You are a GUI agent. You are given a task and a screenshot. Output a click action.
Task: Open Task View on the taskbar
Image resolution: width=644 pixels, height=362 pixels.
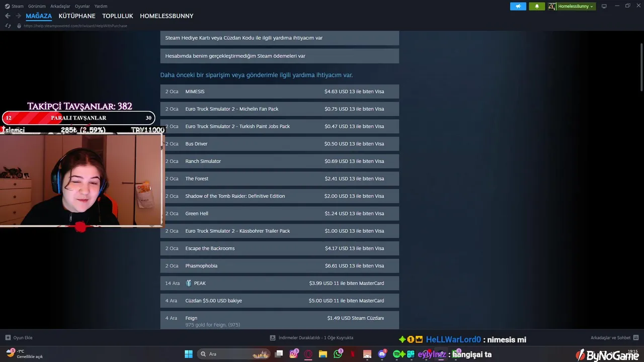point(279,354)
